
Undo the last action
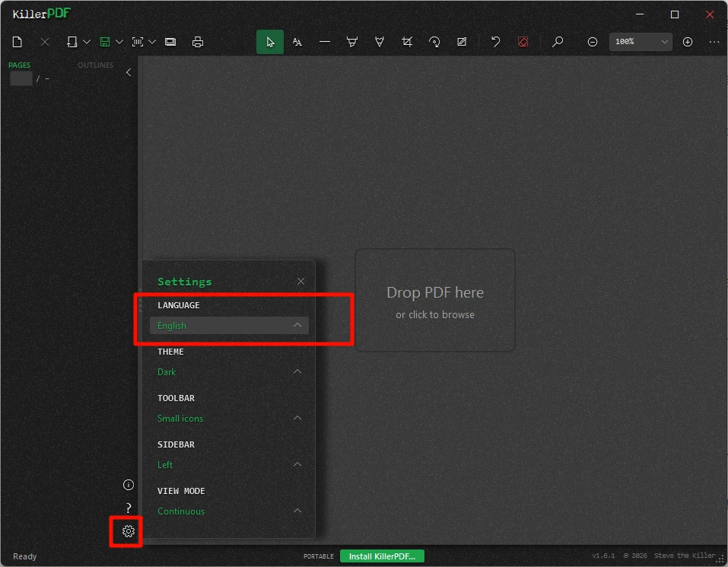point(495,42)
